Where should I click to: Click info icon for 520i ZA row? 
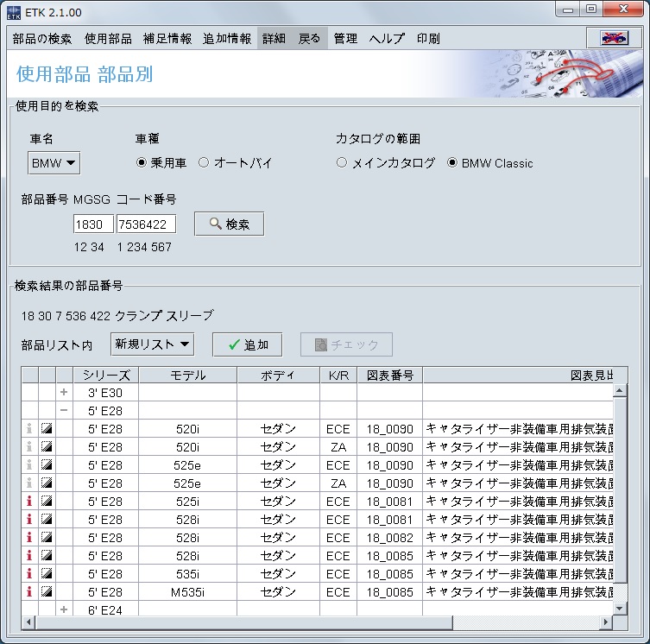tap(29, 446)
